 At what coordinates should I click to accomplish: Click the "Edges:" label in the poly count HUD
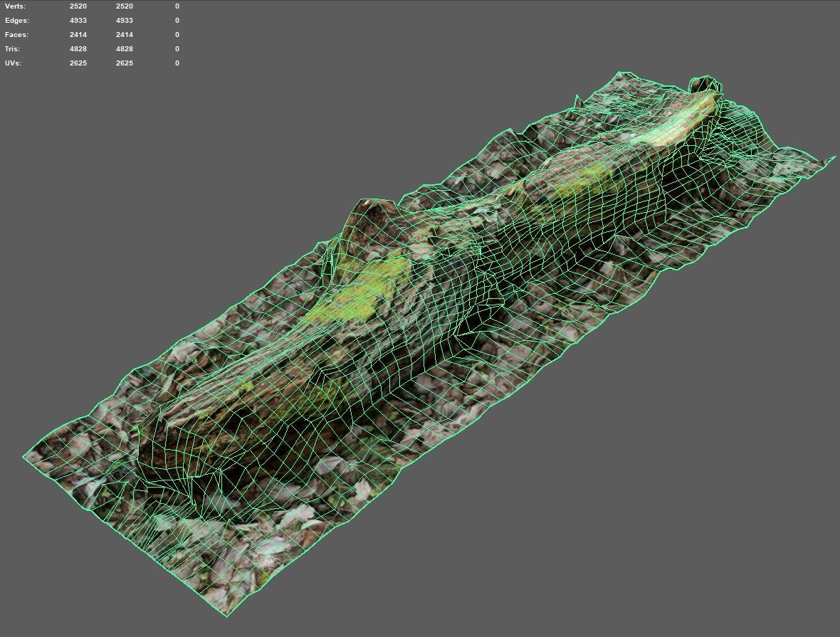17,21
